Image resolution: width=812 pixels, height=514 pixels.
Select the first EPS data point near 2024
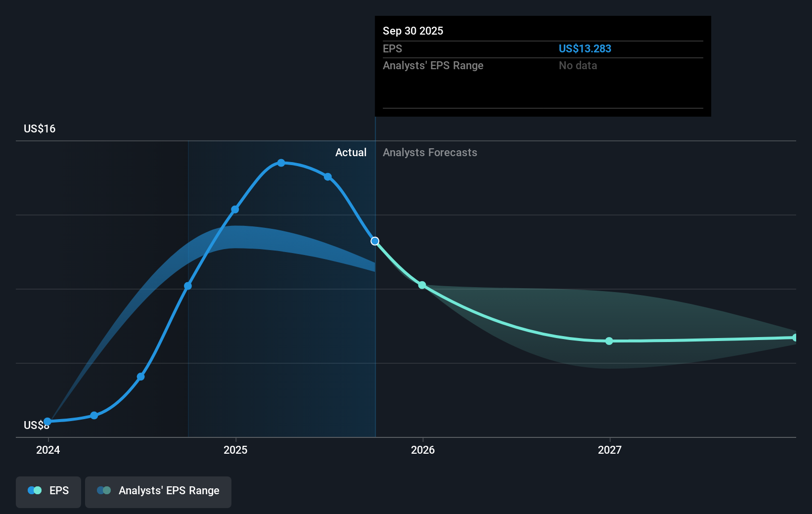click(x=47, y=422)
